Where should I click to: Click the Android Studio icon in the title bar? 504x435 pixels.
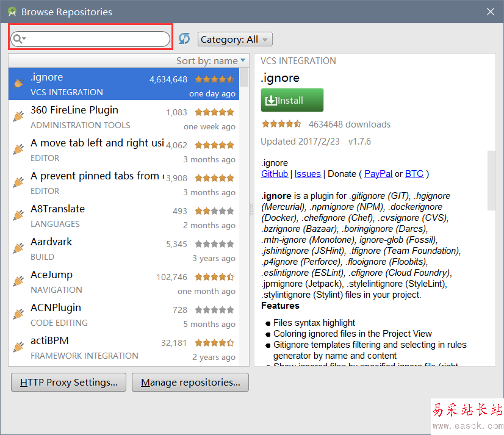12,12
